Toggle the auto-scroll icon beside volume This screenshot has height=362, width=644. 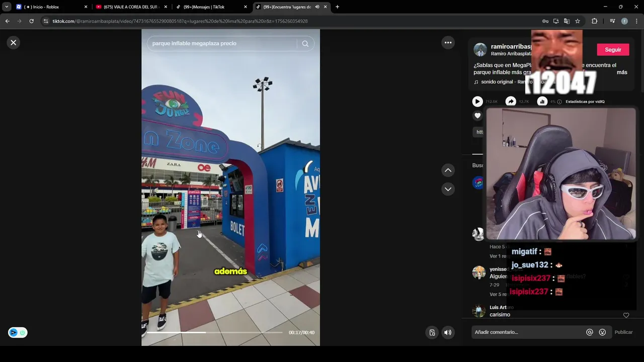tap(432, 332)
